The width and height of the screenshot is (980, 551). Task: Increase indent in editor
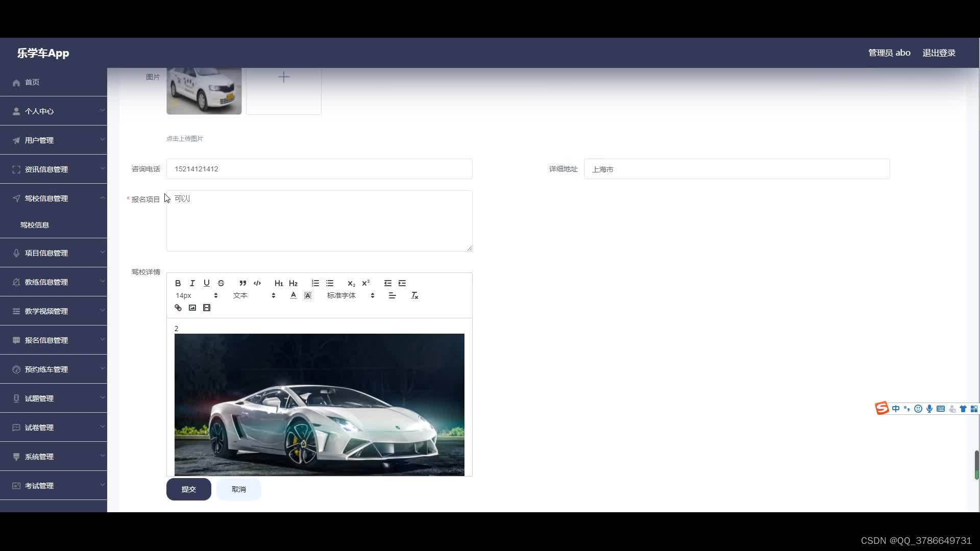[x=402, y=283]
